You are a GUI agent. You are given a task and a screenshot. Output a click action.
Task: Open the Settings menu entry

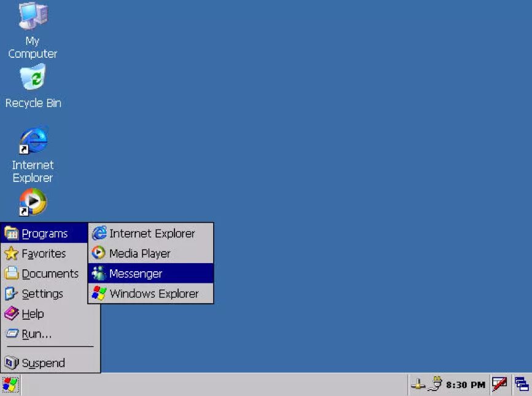point(41,294)
